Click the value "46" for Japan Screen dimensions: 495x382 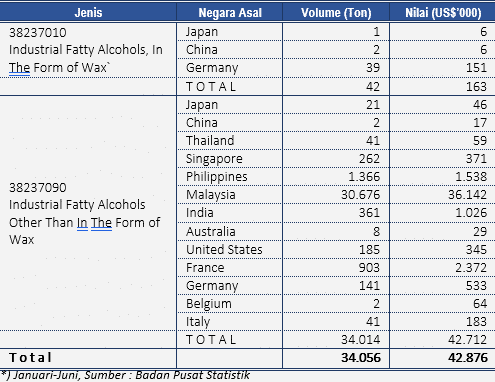tap(480, 105)
